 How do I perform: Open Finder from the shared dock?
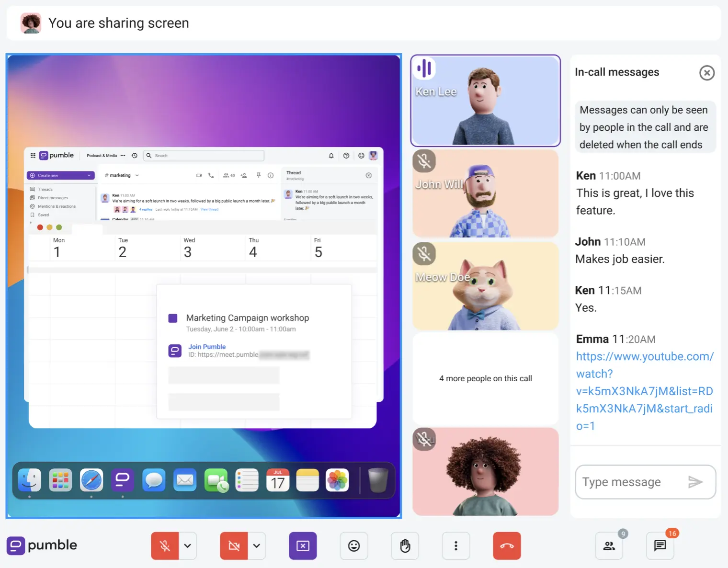tap(29, 480)
